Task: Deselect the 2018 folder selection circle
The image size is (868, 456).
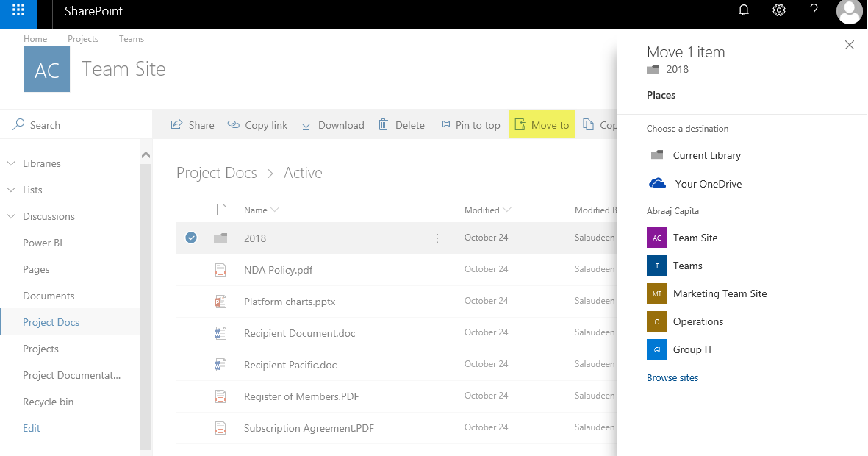Action: (x=191, y=238)
